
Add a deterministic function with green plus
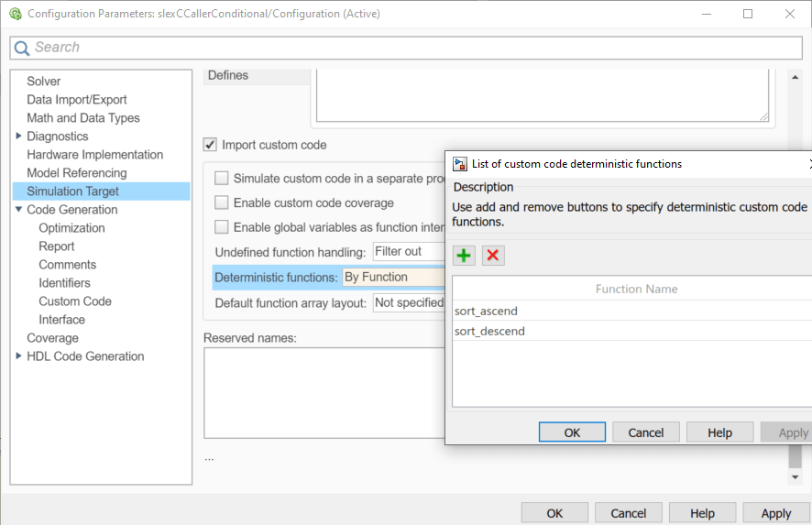pos(464,256)
